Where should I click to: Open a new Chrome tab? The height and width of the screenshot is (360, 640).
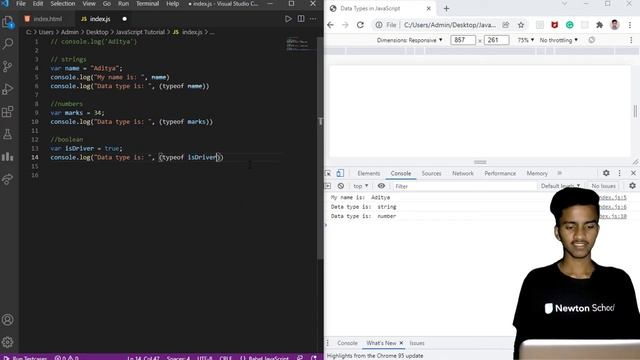tap(446, 9)
